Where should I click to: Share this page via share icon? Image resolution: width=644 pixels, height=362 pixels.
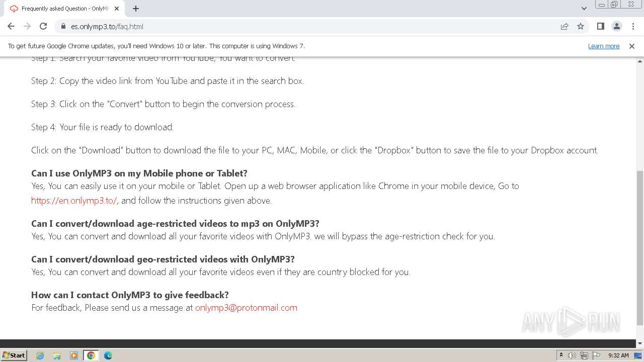coord(565,26)
